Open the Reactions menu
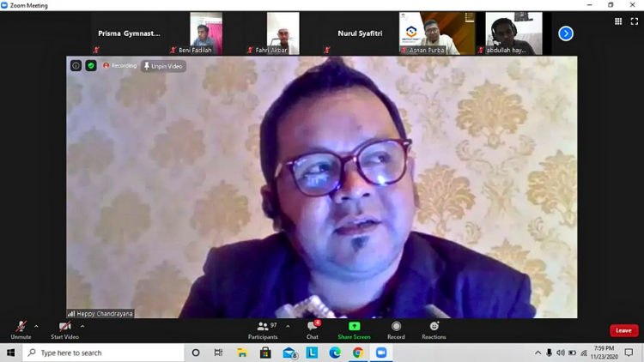Screen dimensions: 644x362 434,329
